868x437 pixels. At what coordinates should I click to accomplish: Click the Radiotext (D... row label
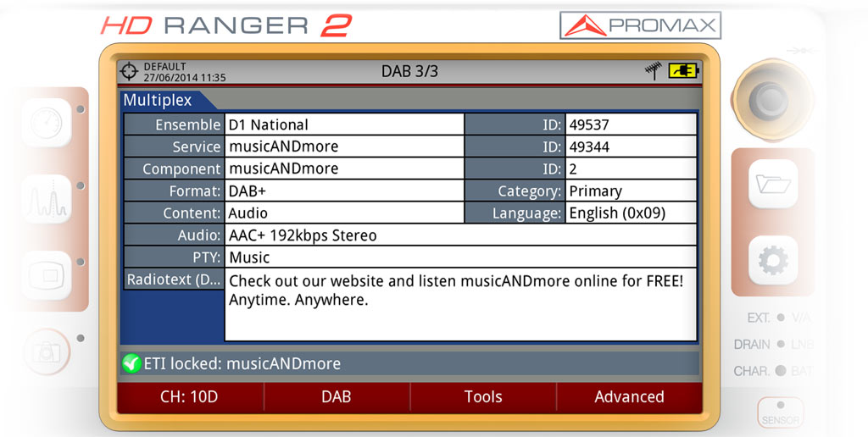(174, 279)
